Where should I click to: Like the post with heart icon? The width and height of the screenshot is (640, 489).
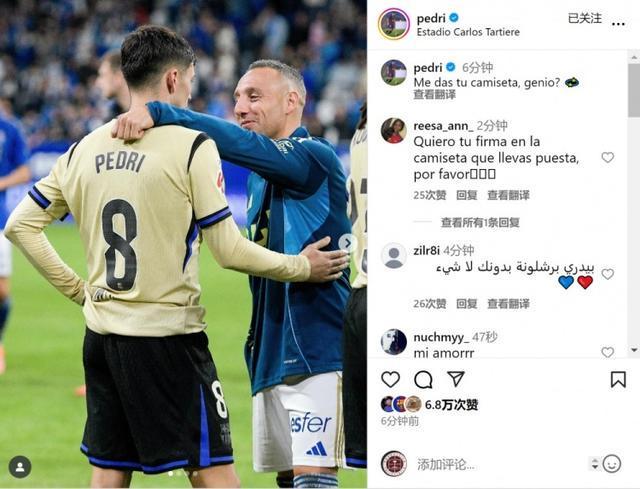pos(390,380)
